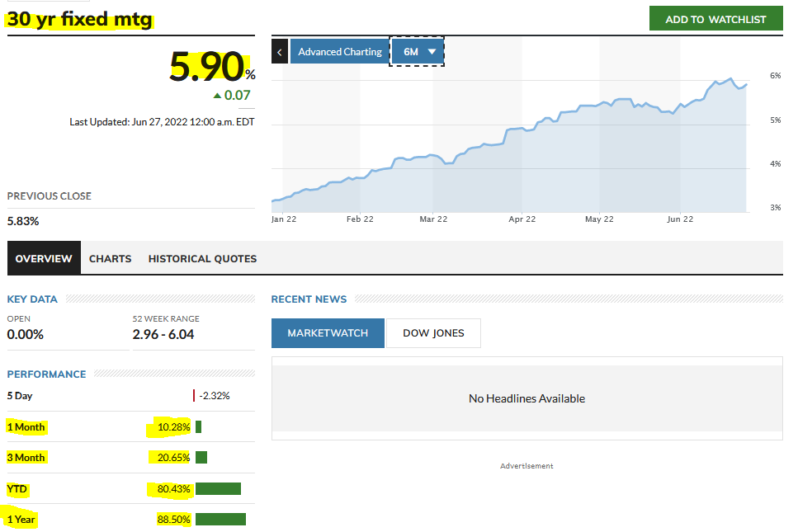Click the green up arrow next to 0.07
This screenshot has width=798, height=532.
(x=217, y=96)
